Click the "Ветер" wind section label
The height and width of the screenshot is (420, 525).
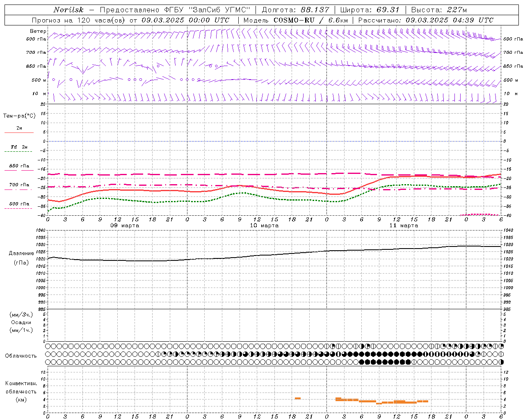point(38,31)
